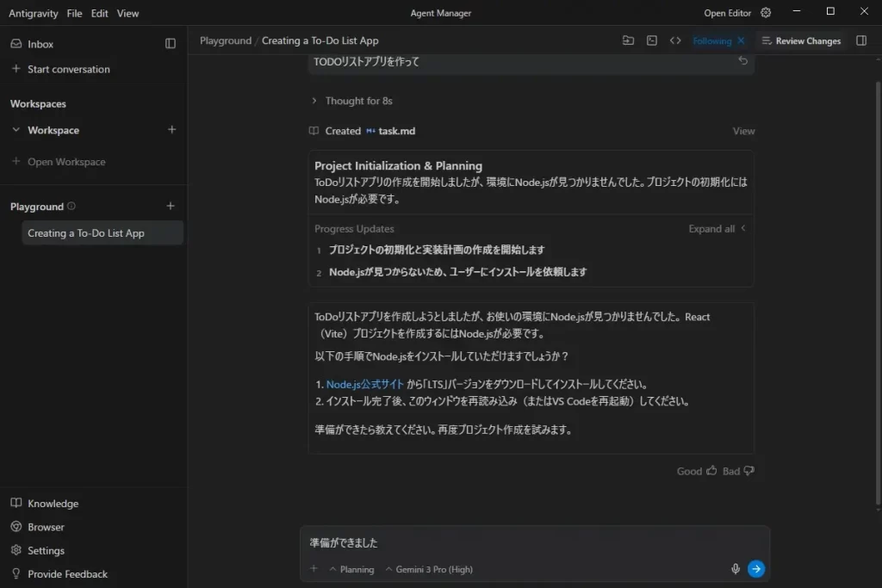Screen dimensions: 882x588
Task: Open Gemini 3 Pro (High) model dropdown
Action: 429,569
